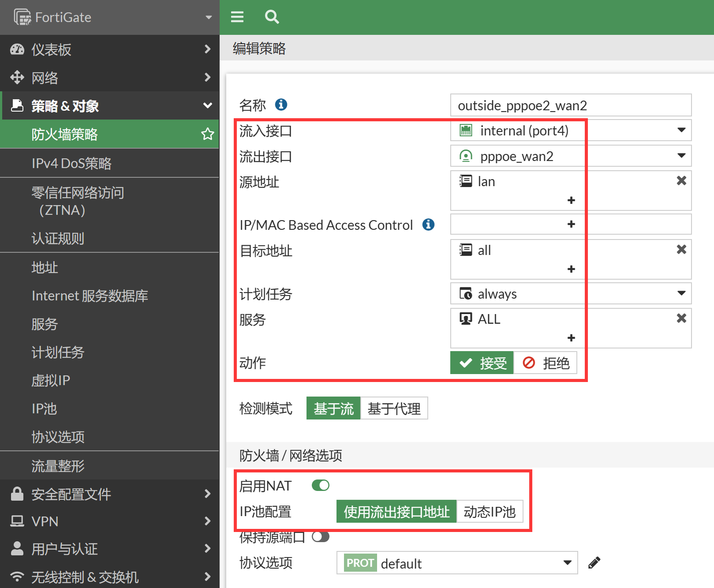Viewport: 714px width, 588px height.
Task: Disable the 启用NAT toggle
Action: 321,485
